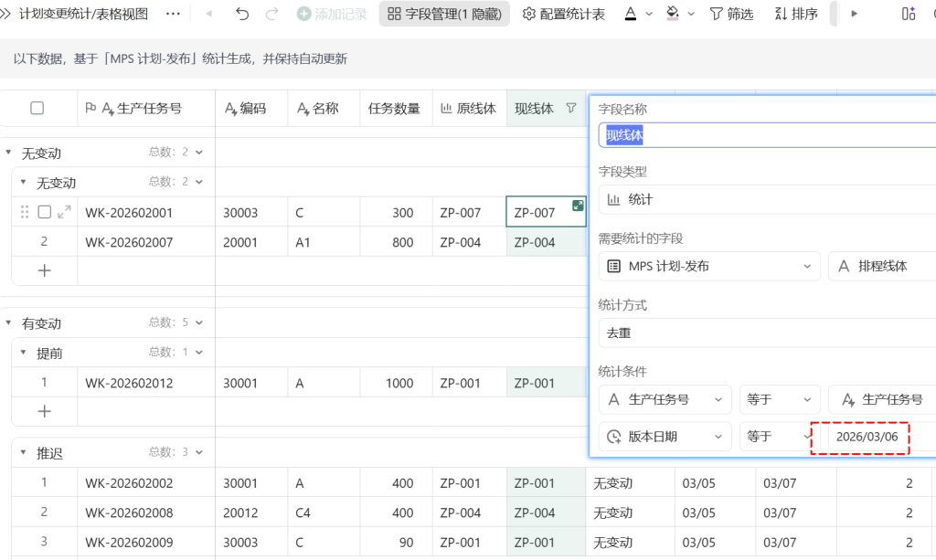
Task: Open the three-dots view options menu
Action: pyautogui.click(x=173, y=14)
